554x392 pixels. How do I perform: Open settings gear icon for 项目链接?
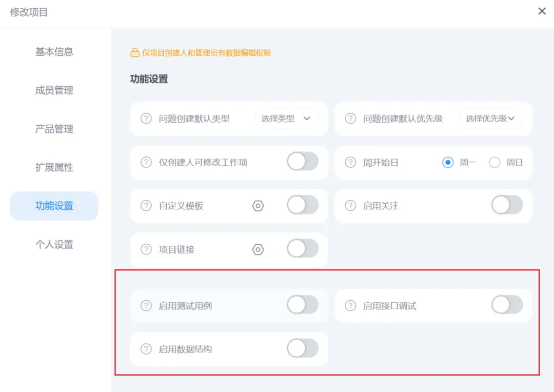pos(258,250)
